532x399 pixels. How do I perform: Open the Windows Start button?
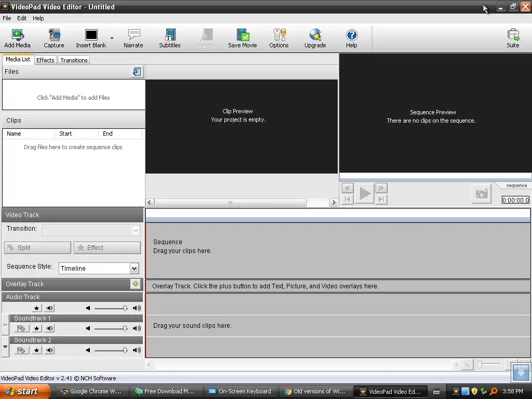pos(25,392)
